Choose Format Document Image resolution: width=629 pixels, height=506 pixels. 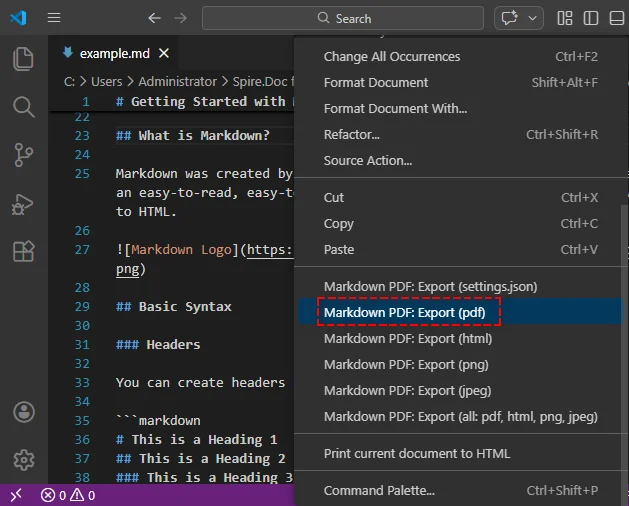461,83
